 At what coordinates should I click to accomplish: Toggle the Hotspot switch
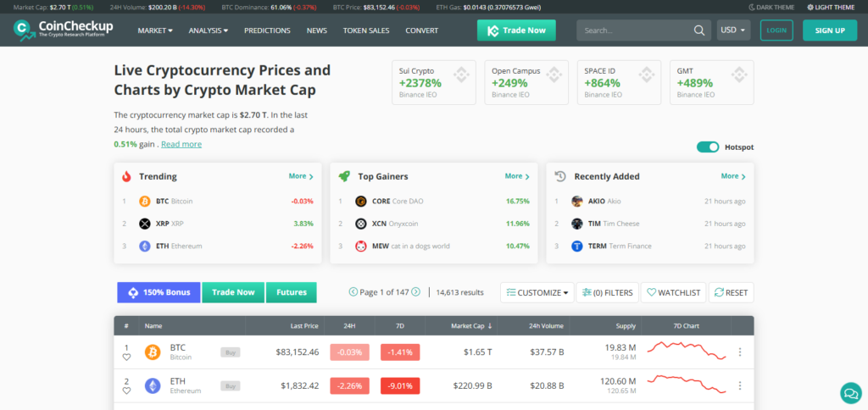[x=708, y=147]
